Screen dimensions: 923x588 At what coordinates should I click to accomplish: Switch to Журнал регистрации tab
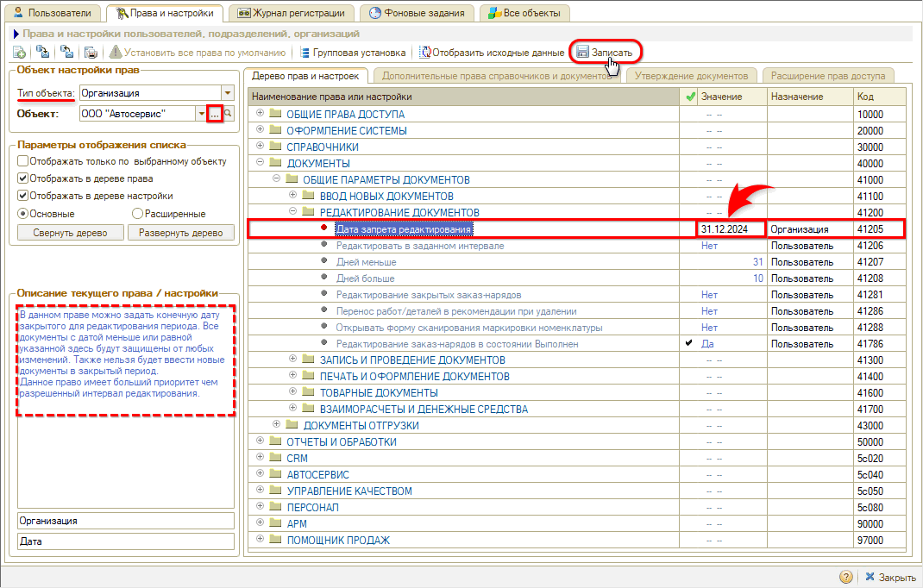(292, 13)
